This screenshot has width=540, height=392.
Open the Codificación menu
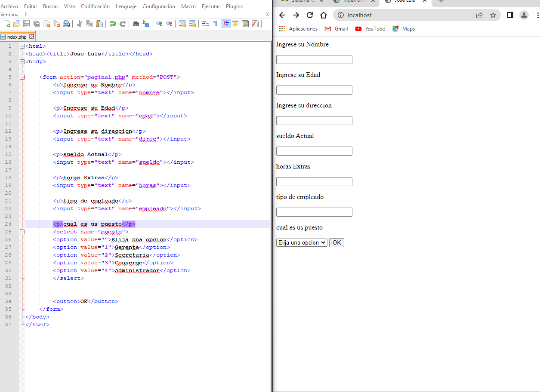tap(95, 6)
